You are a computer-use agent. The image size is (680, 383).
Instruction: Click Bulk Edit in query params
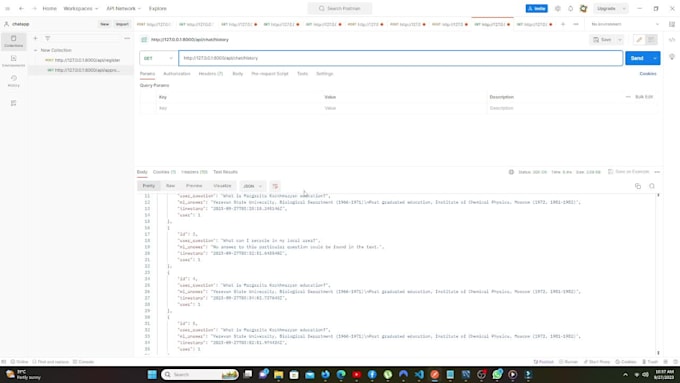(644, 97)
